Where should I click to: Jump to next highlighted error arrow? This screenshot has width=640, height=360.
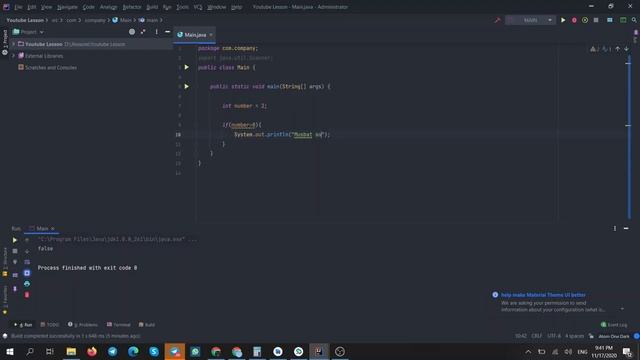(627, 49)
